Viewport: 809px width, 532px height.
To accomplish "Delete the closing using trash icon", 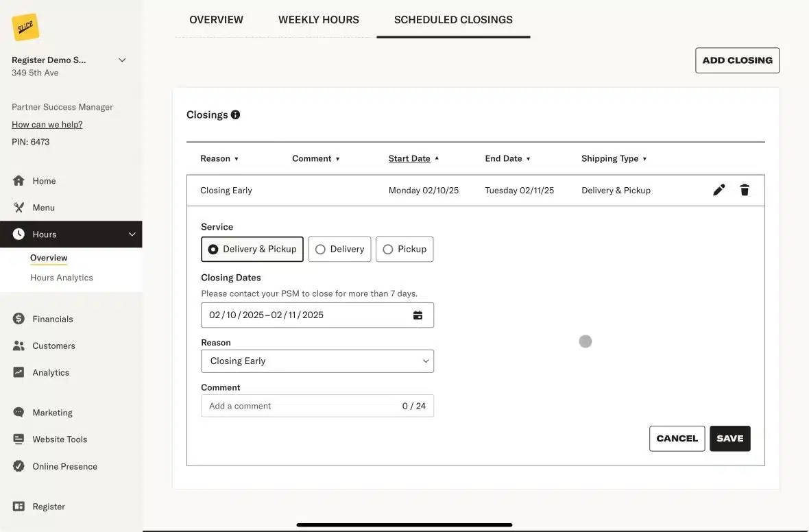I will click(745, 189).
